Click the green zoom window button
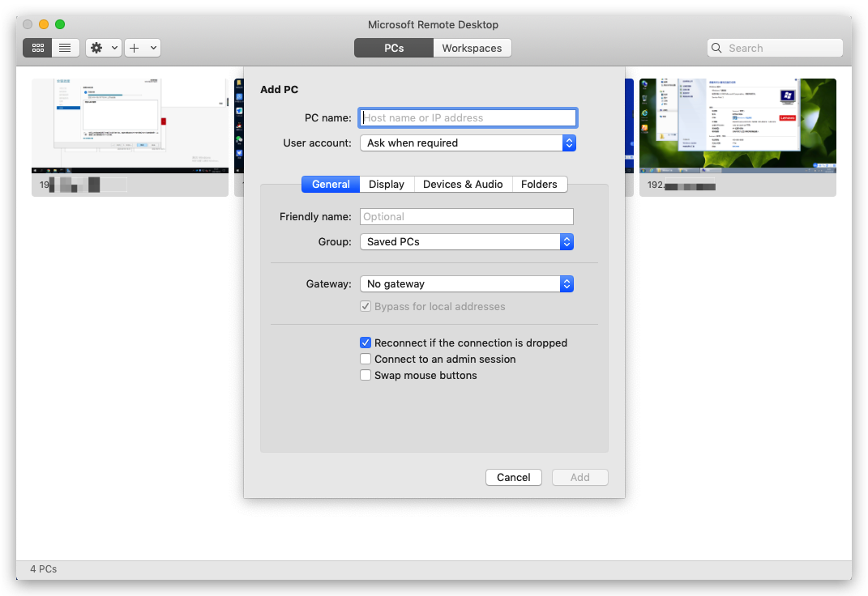The width and height of the screenshot is (868, 596). 60,24
